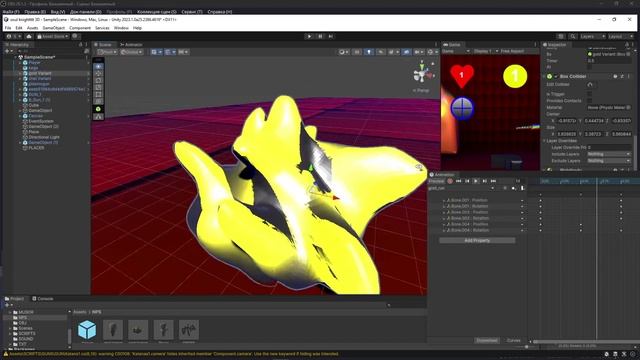This screenshot has width=640, height=360.
Task: Open the Unity cloud services icon
Action: [29, 36]
